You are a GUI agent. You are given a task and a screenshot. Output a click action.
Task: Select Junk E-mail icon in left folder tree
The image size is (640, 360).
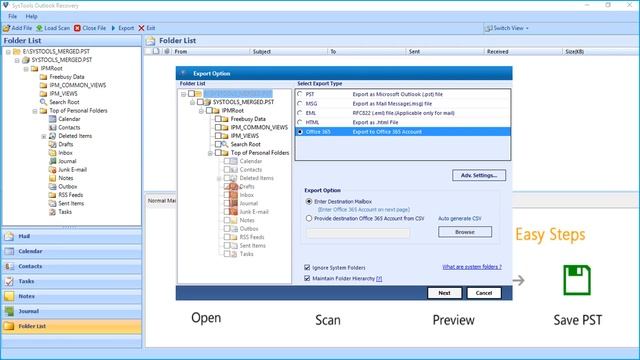52,170
